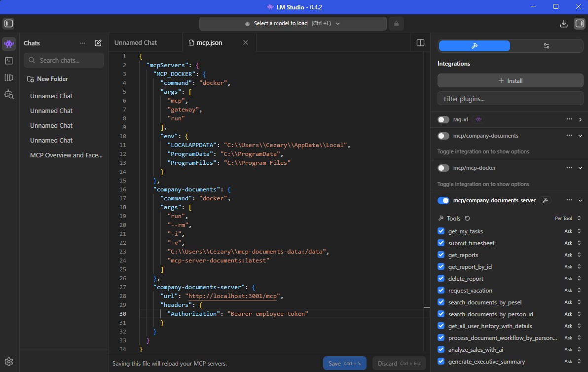588x372 pixels.
Task: Uncheck the search_documents_by_person_id tool
Action: tap(441, 314)
